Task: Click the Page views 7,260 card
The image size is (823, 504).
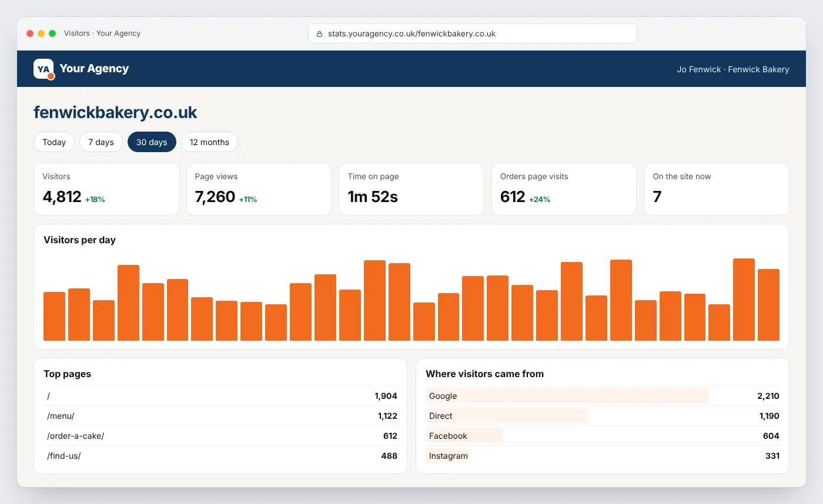Action: coord(259,189)
